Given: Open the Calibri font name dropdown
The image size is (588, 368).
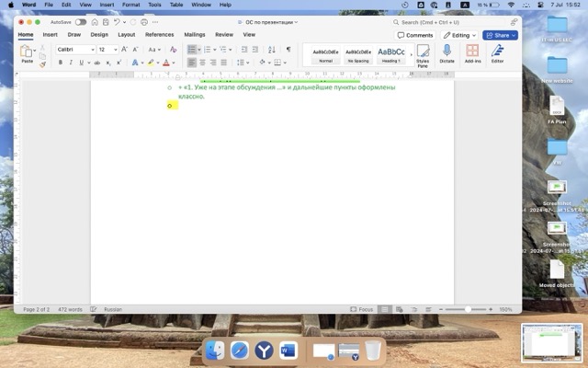Looking at the screenshot, I should pos(75,49).
